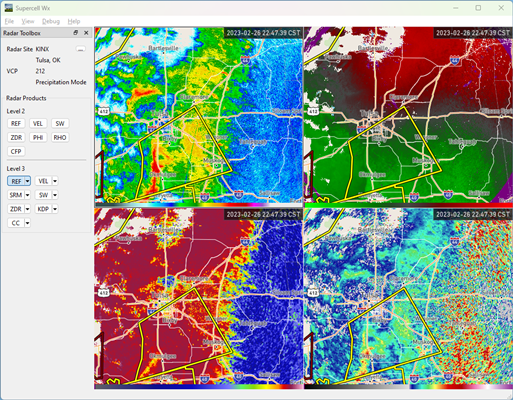Maximize the Supercell Wx window
Viewport: 513px width, 400px height.
478,8
